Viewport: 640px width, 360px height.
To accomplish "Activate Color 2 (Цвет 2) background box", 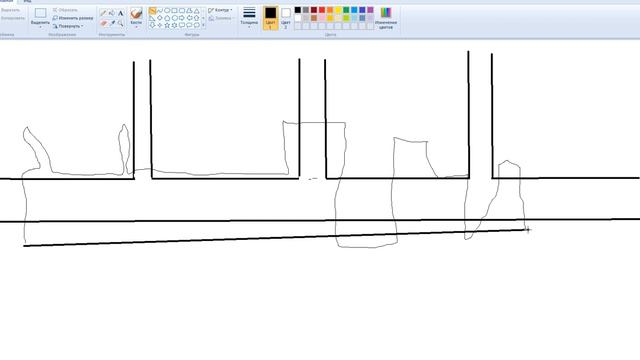I will coord(286,18).
